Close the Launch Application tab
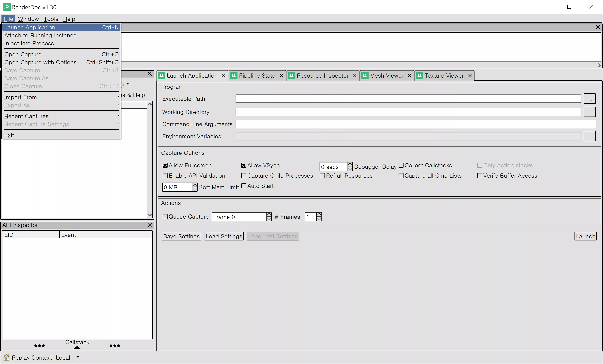The height and width of the screenshot is (364, 603). (223, 76)
